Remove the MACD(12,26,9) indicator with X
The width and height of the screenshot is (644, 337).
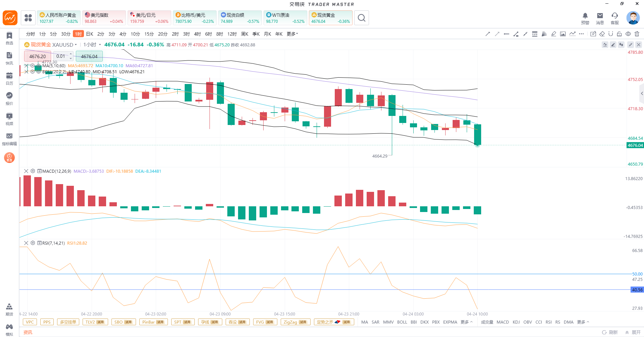[x=26, y=171]
